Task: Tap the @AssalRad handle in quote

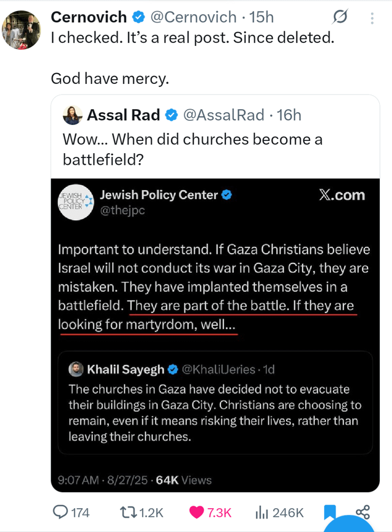Action: 224,115
